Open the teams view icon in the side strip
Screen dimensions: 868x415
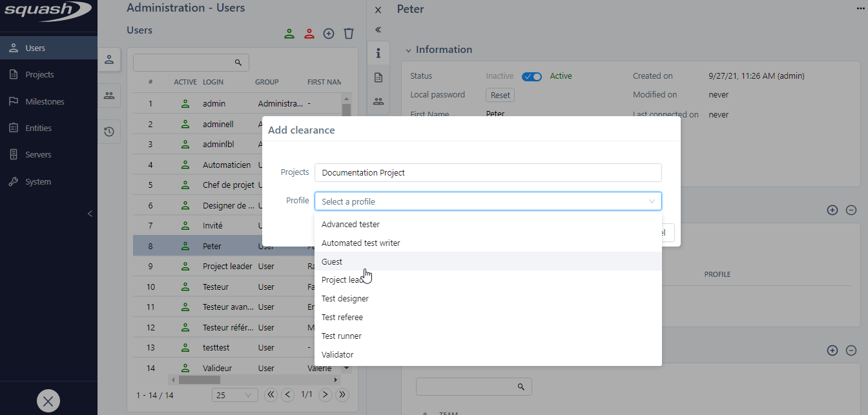109,96
